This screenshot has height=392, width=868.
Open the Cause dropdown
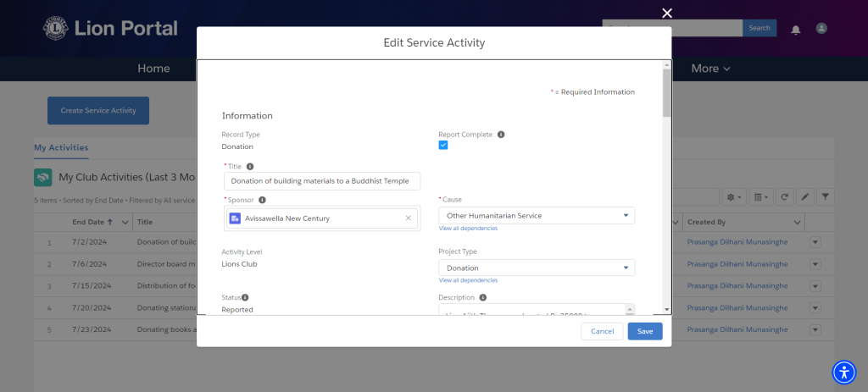537,215
